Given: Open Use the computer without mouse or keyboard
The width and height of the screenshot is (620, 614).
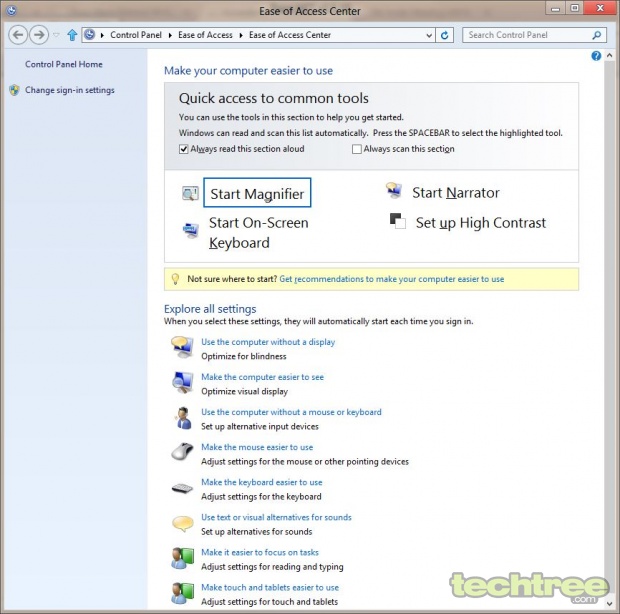Looking at the screenshot, I should [291, 412].
